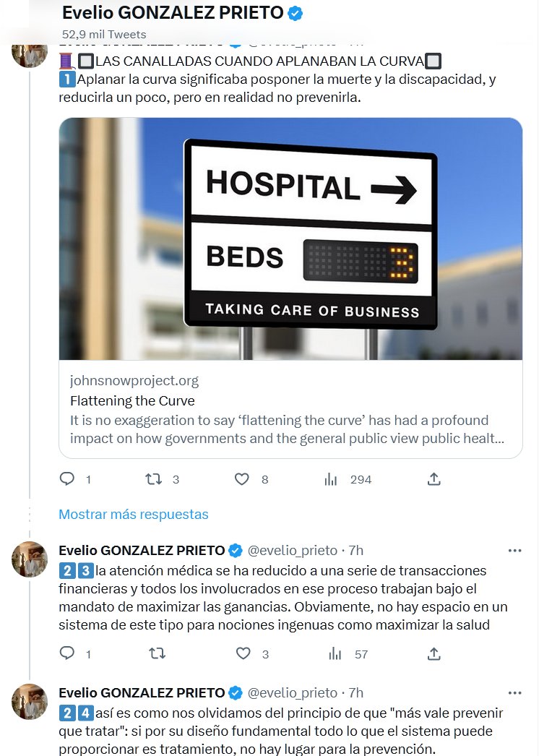
Task: Click @evelio_prieto handle on tweet 23
Action: coord(293,551)
